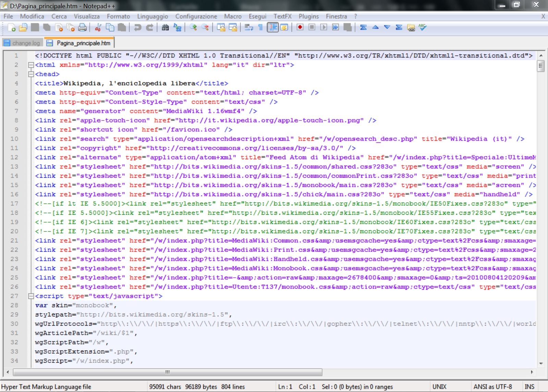Toggle show all characters pilcrow icon
548x392 pixels.
pos(260,27)
